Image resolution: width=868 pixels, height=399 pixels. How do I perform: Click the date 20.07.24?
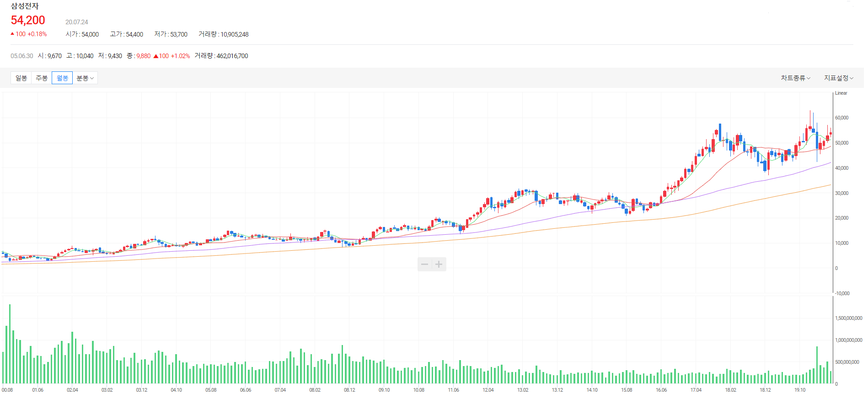tap(76, 22)
